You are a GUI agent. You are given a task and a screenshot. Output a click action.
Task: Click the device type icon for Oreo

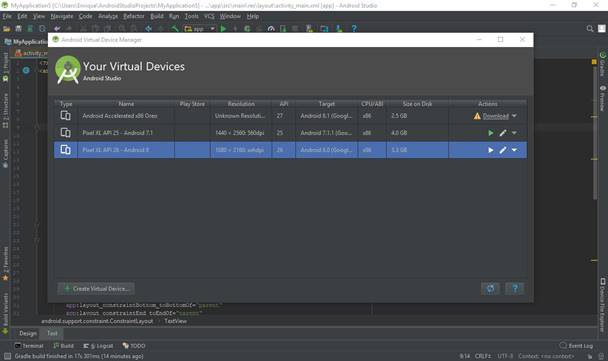click(66, 116)
